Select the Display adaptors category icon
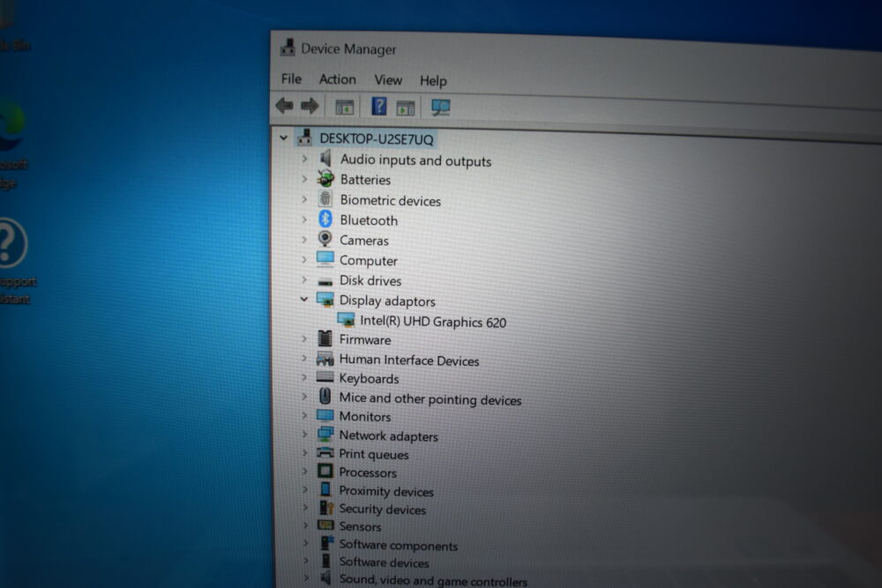This screenshot has height=588, width=882. point(325,300)
